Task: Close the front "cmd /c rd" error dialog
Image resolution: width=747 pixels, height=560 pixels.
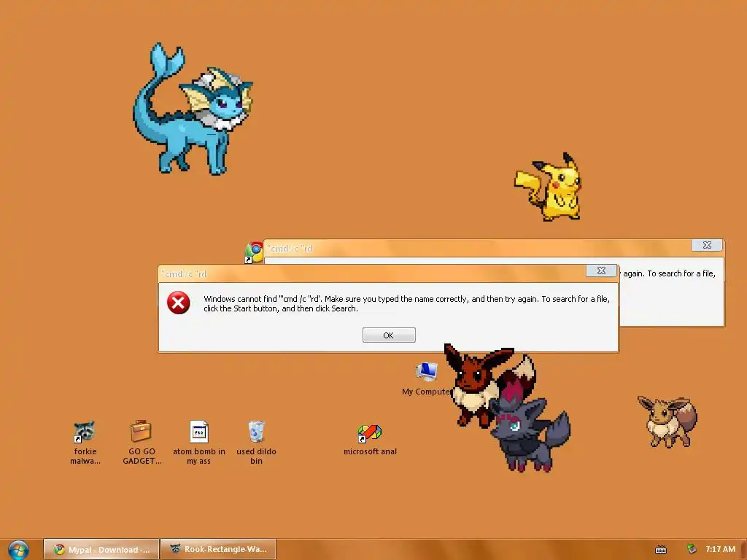Action: (601, 271)
